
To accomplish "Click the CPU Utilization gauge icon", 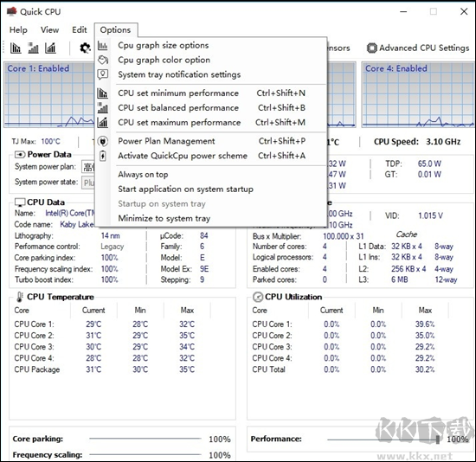I will pyautogui.click(x=257, y=297).
